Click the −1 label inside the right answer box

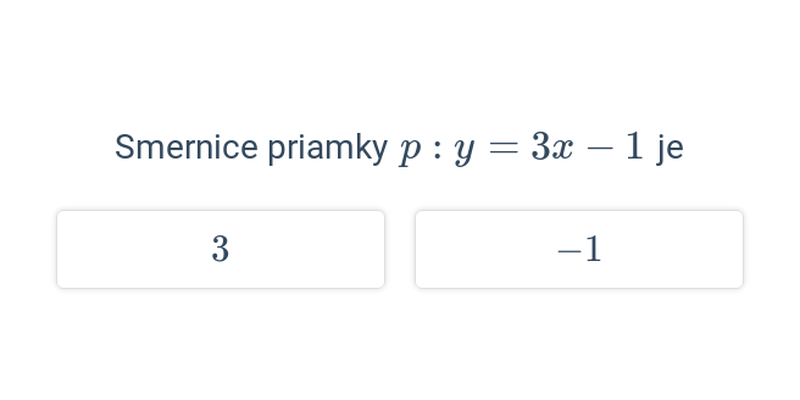[x=580, y=250]
